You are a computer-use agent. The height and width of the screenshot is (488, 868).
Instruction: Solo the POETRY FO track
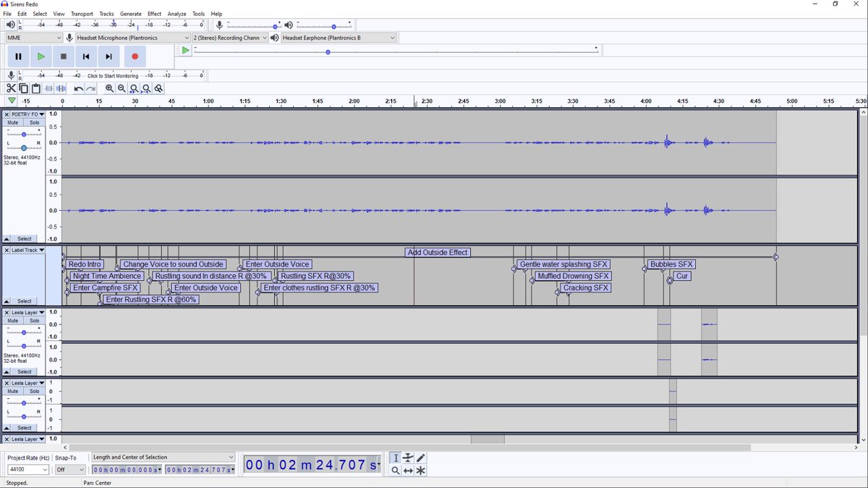coord(35,122)
